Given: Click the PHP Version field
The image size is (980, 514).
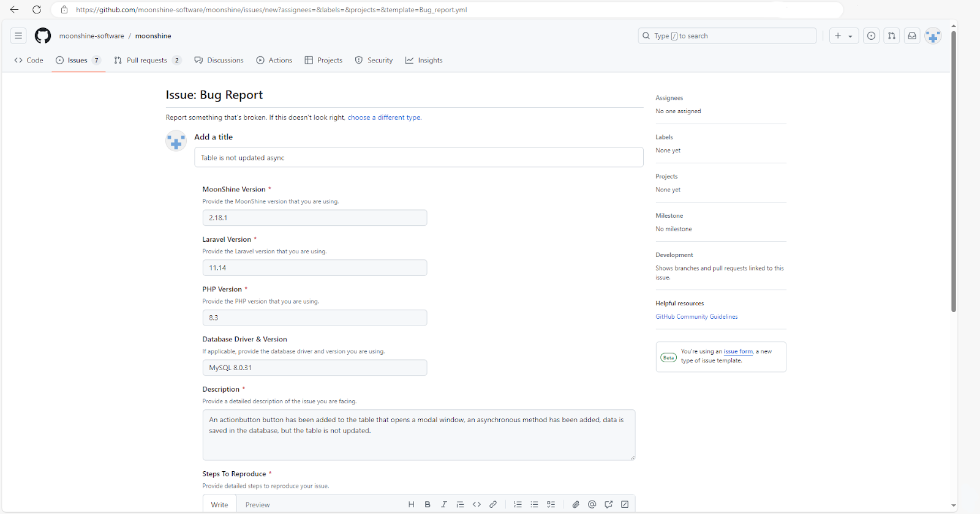Looking at the screenshot, I should pyautogui.click(x=315, y=318).
